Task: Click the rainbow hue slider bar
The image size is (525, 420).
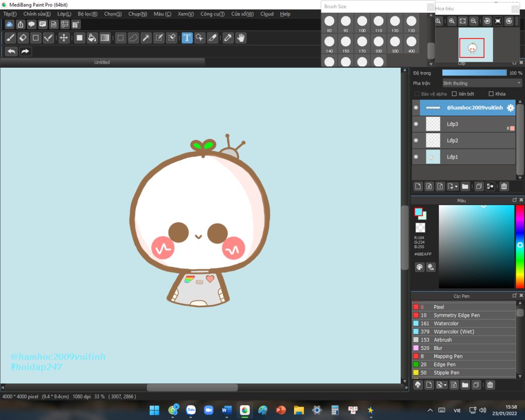Action: tap(520, 247)
